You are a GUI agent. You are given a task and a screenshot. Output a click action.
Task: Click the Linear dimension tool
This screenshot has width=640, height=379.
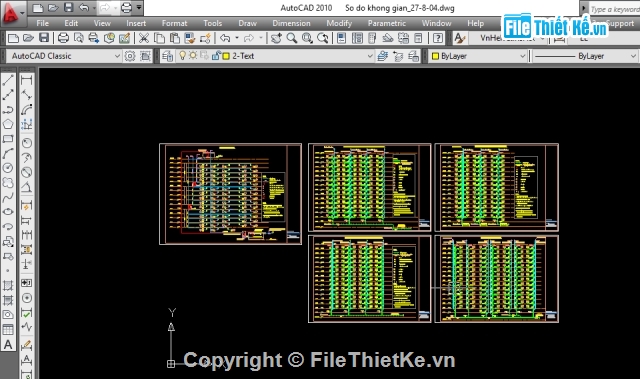coord(27,80)
